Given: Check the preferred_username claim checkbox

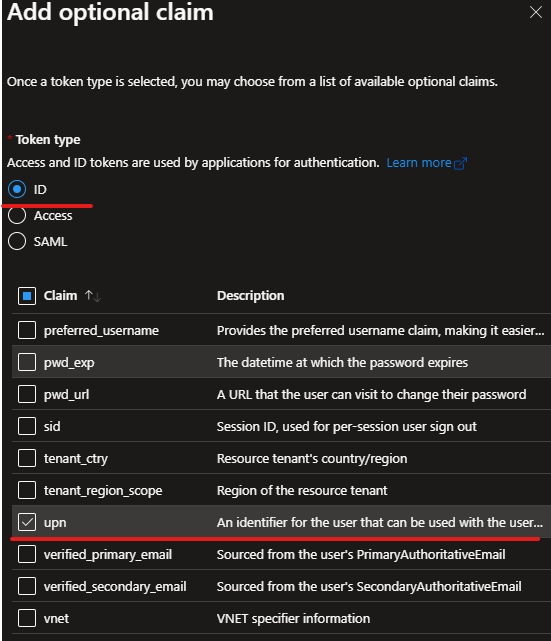Looking at the screenshot, I should click(27, 330).
